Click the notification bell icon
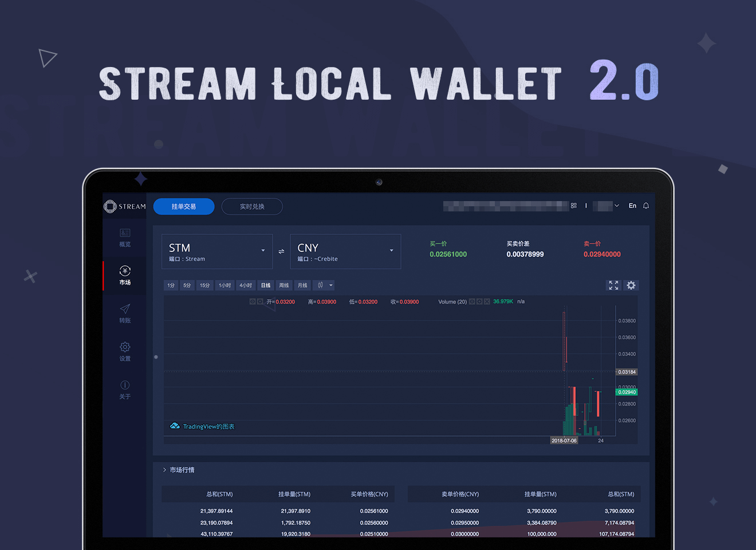The width and height of the screenshot is (756, 550). pos(646,206)
